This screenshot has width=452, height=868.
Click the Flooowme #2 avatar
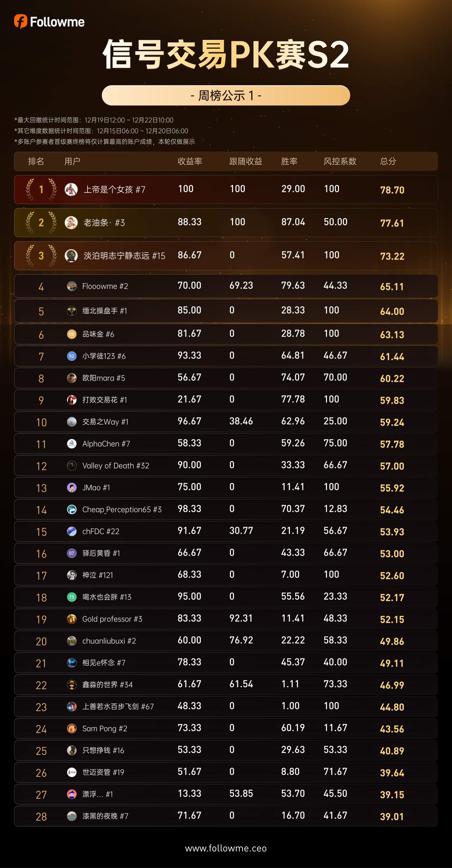point(72,286)
